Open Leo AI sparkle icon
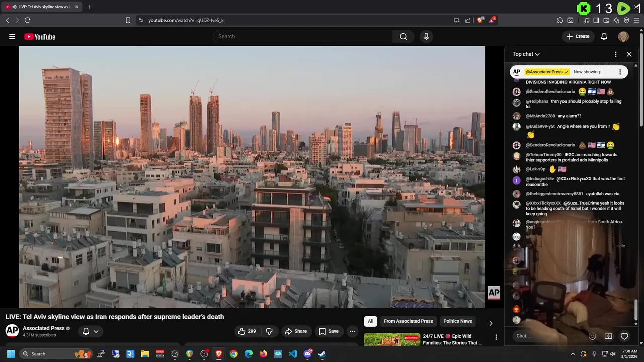Screen dimensions: 644x362 click(616, 20)
